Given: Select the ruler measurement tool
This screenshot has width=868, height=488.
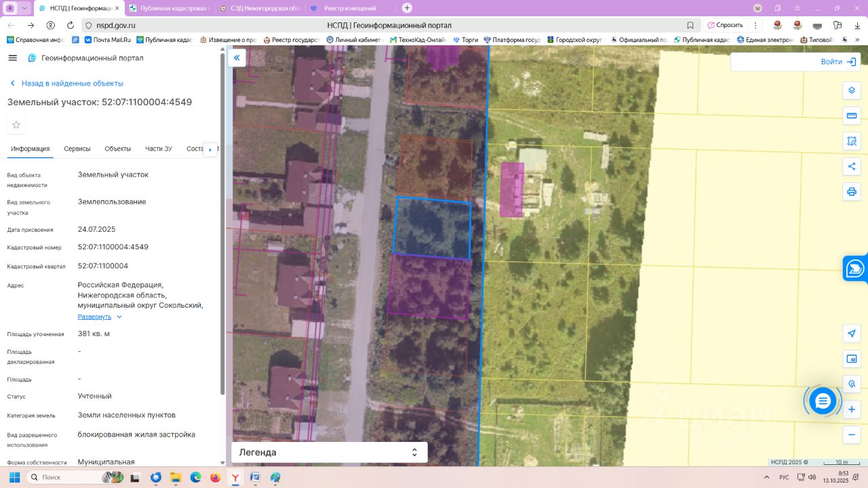Looking at the screenshot, I should click(852, 116).
